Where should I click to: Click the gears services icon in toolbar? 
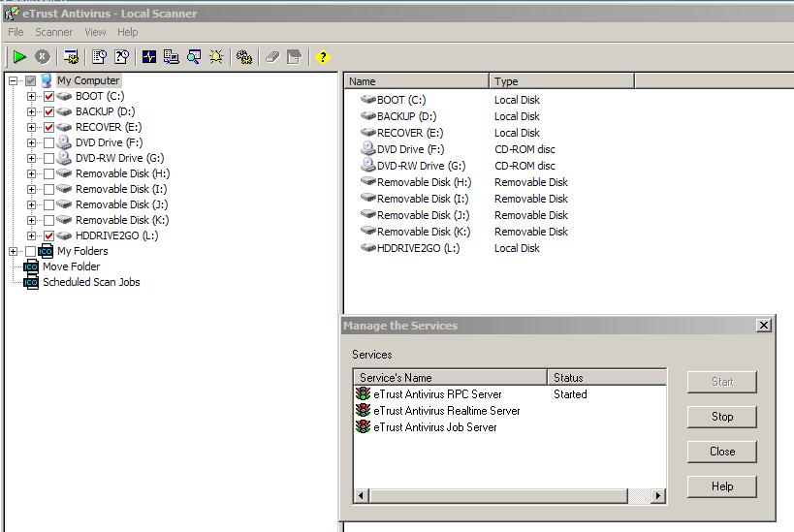coord(244,57)
